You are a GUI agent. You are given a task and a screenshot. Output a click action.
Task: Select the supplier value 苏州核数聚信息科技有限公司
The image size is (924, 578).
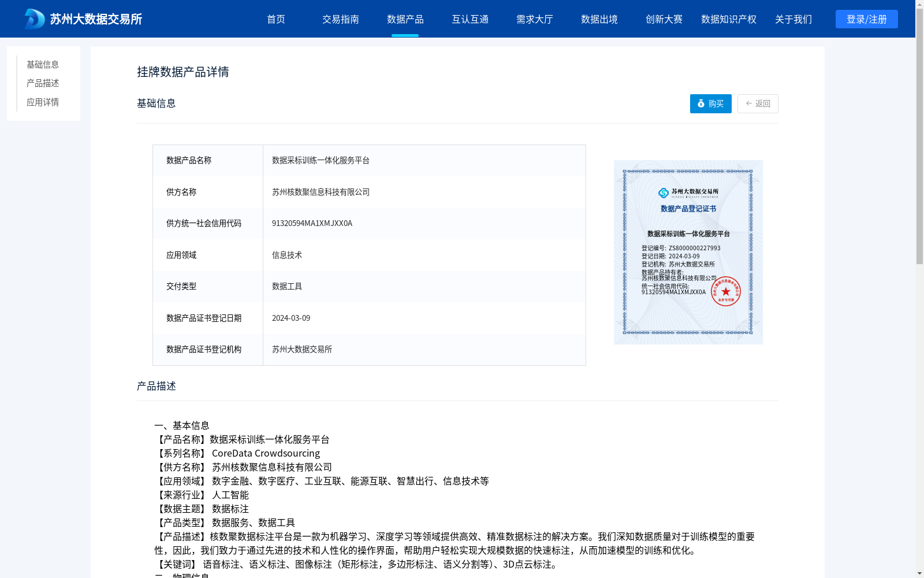(x=321, y=192)
